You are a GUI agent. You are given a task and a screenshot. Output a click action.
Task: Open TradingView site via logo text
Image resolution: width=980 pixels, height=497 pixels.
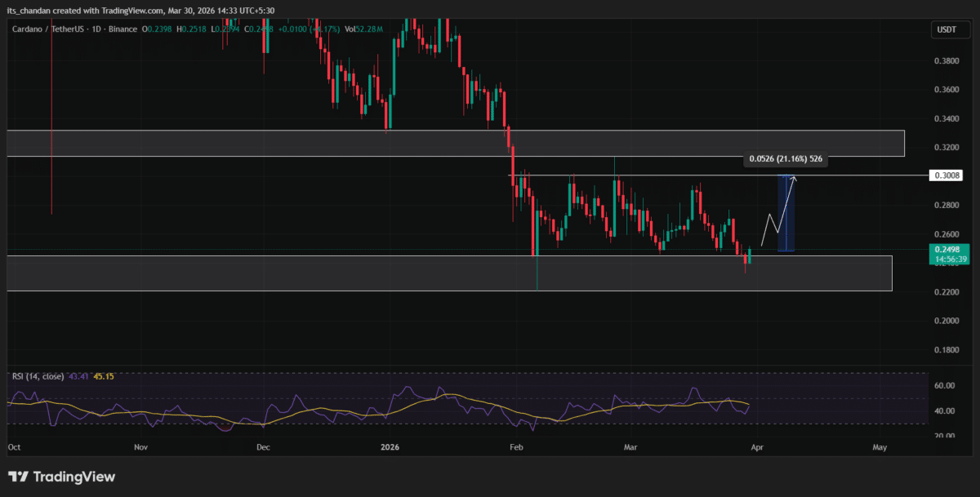(x=73, y=476)
